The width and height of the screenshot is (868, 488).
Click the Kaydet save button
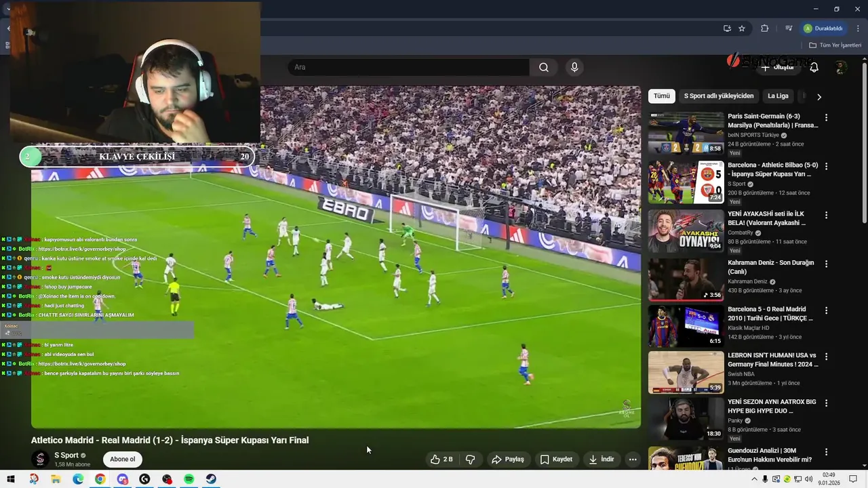point(556,460)
